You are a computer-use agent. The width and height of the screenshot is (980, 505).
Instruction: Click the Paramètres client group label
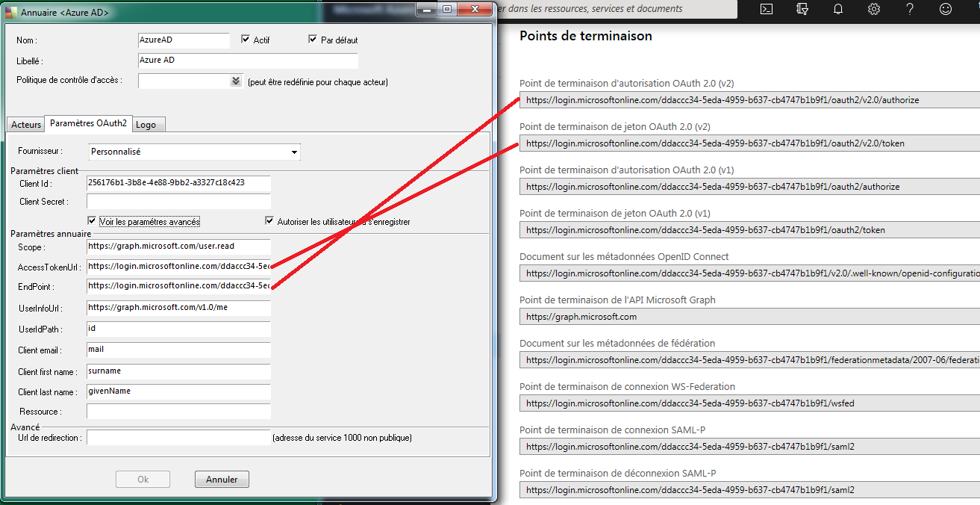45,171
